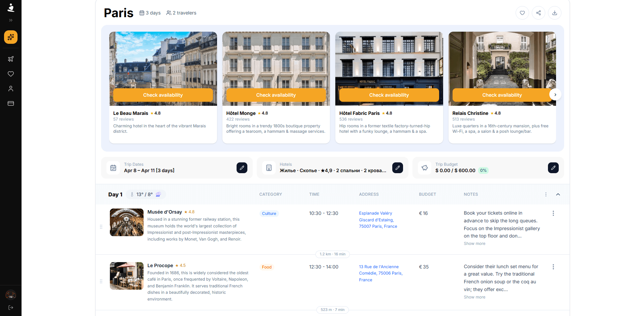Open the Day 1 three-dot options menu

546,194
